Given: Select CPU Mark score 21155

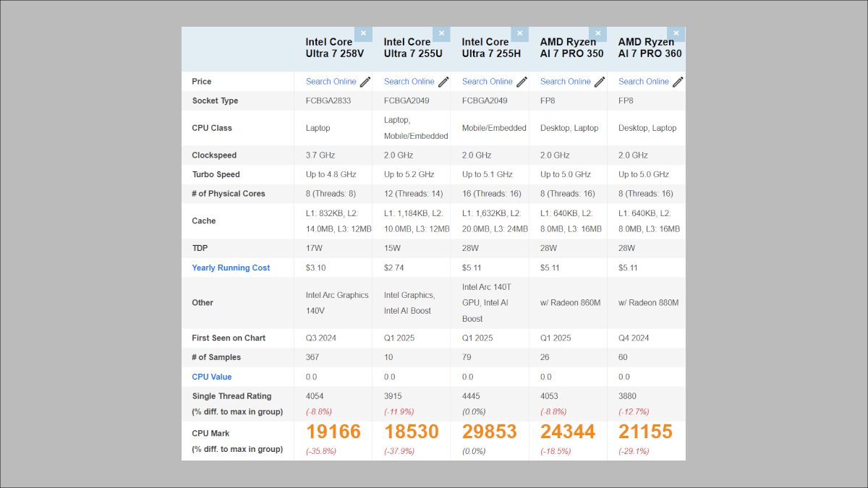Looking at the screenshot, I should 646,432.
